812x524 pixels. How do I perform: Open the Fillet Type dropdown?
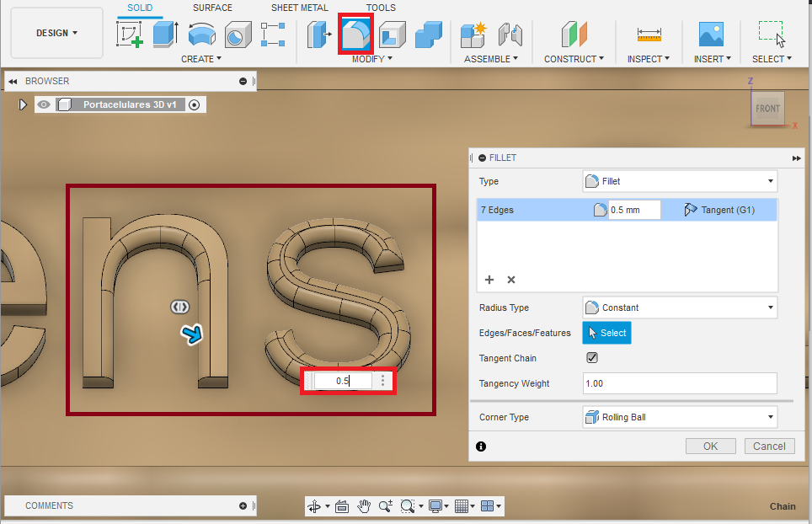pyautogui.click(x=680, y=181)
